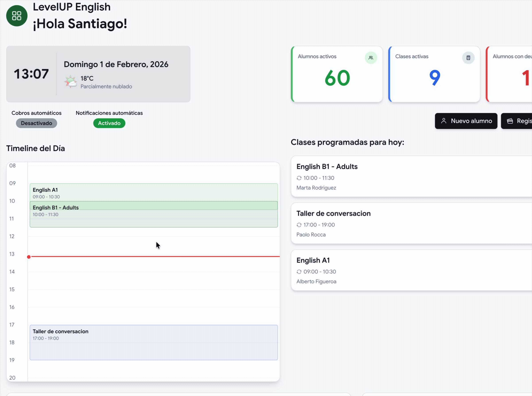
Task: Open the English B1 - Adults class card
Action: (408, 176)
